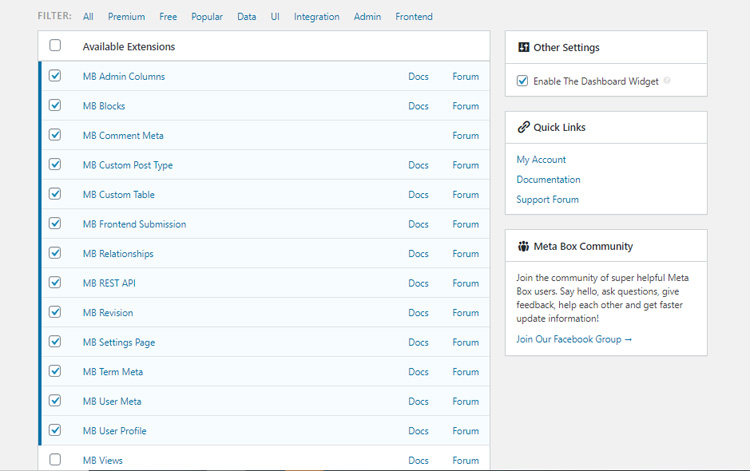The height and width of the screenshot is (471, 750).
Task: Open the MB REST API extension name
Action: tap(109, 283)
